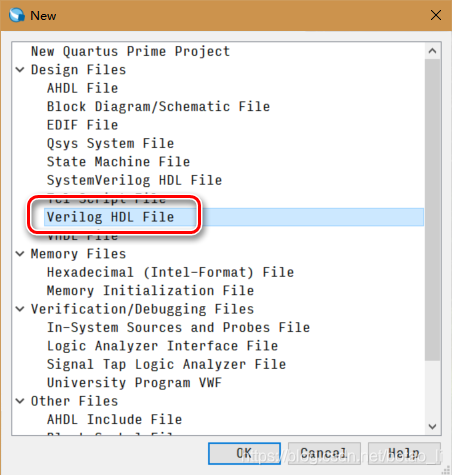Select AHDL File entry
This screenshot has height=475, width=452.
click(x=83, y=88)
